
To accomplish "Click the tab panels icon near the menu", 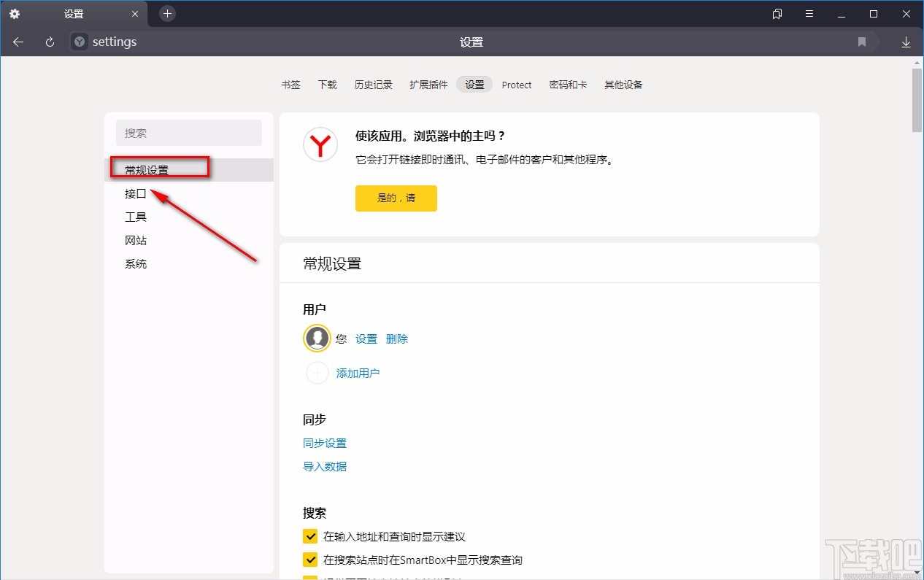I will pos(777,14).
